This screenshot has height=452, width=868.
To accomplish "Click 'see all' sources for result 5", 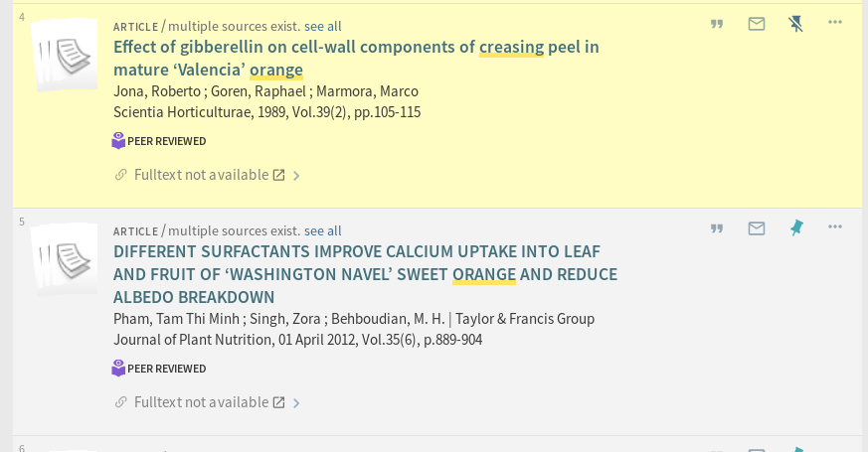I will click(322, 230).
